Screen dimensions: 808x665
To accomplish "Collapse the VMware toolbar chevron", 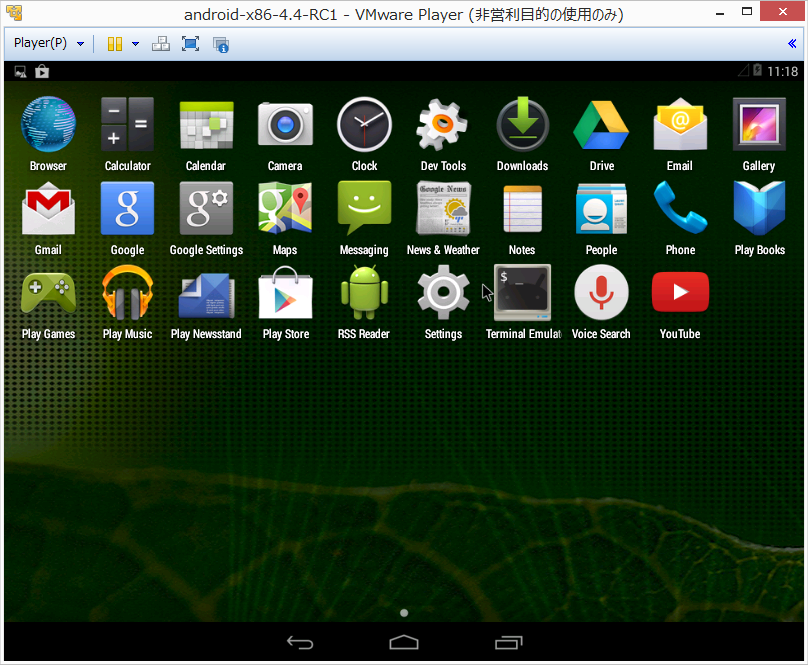I will pos(792,43).
